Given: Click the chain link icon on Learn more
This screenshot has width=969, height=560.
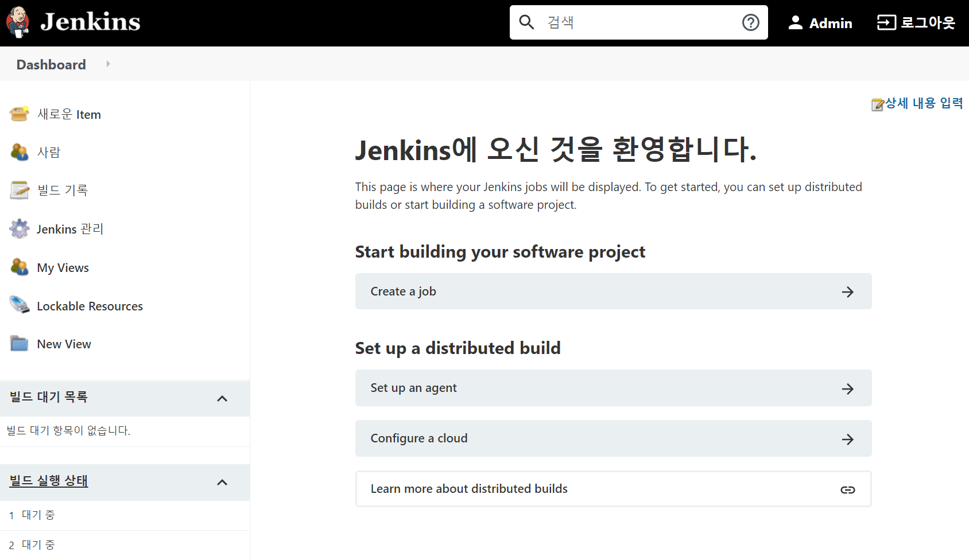Looking at the screenshot, I should [x=847, y=489].
